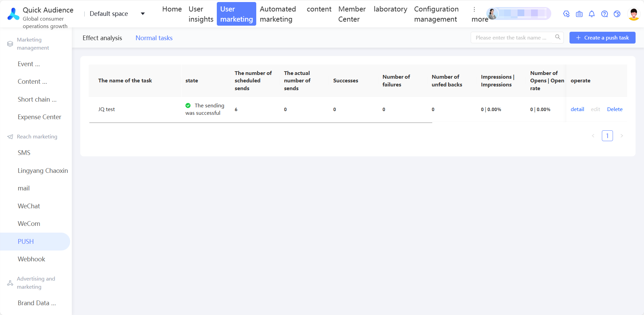Switch to the Effect analysis tab
Image resolution: width=644 pixels, height=315 pixels.
102,38
